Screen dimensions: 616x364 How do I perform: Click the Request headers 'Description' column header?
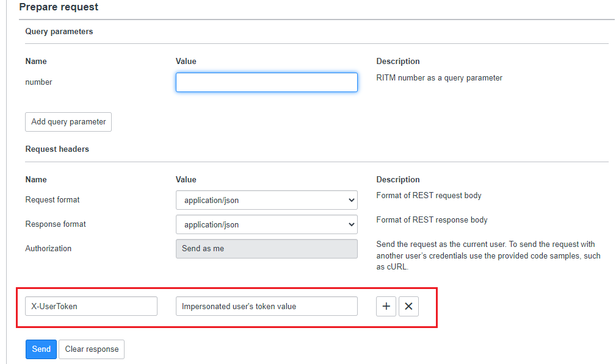click(398, 179)
